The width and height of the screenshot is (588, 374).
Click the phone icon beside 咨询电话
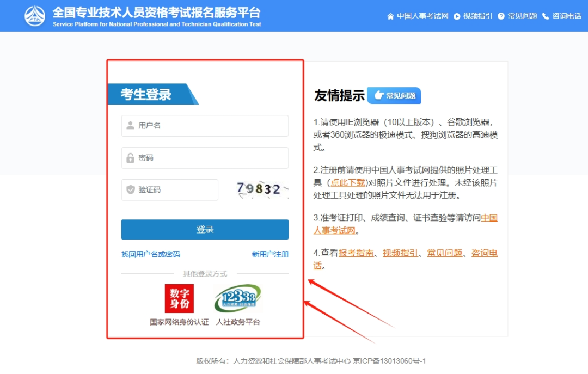click(x=546, y=16)
